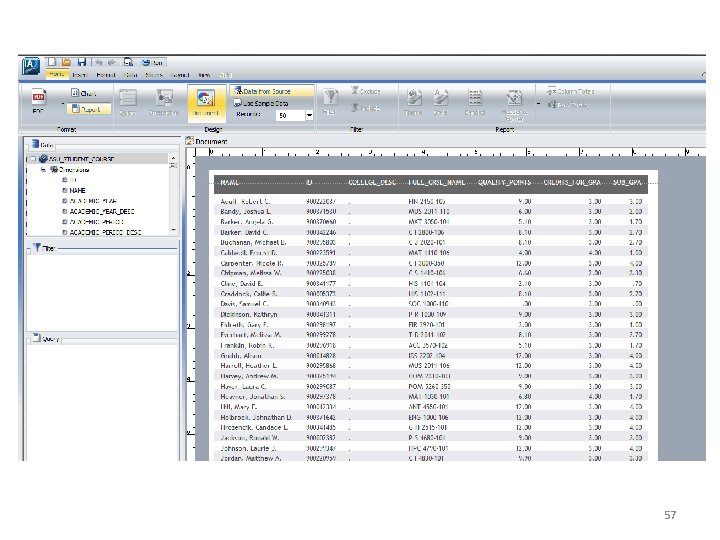Collapse the Dimensions tree node
Image resolution: width=720 pixels, height=540 pixels.
(43, 169)
